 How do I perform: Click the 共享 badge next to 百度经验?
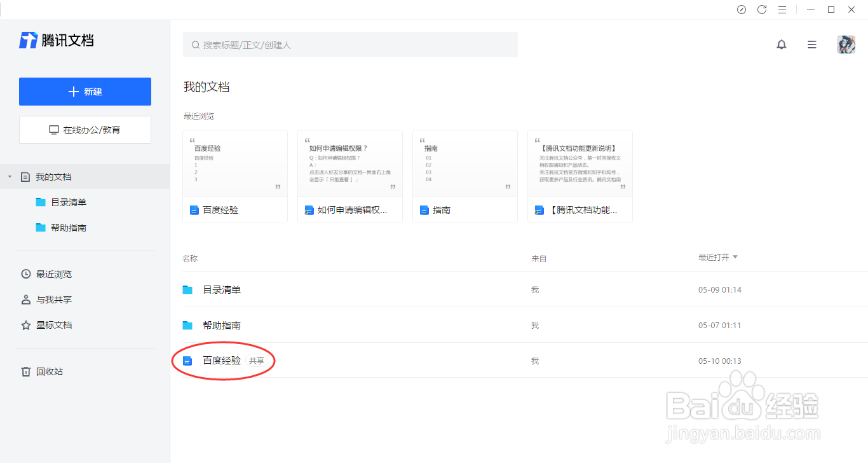(257, 360)
